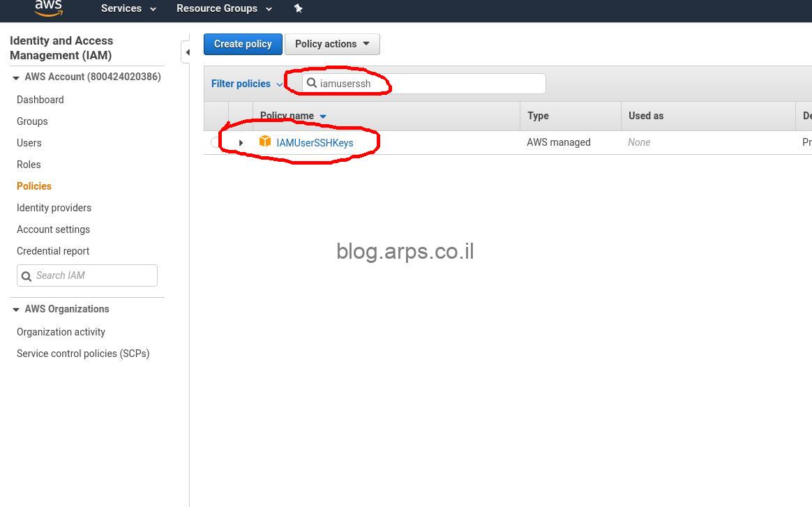Open Organization activity page
Screen dimensions: 812x507
tap(61, 332)
